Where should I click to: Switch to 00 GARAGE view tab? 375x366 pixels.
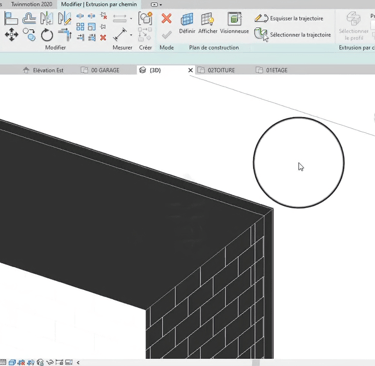point(100,70)
